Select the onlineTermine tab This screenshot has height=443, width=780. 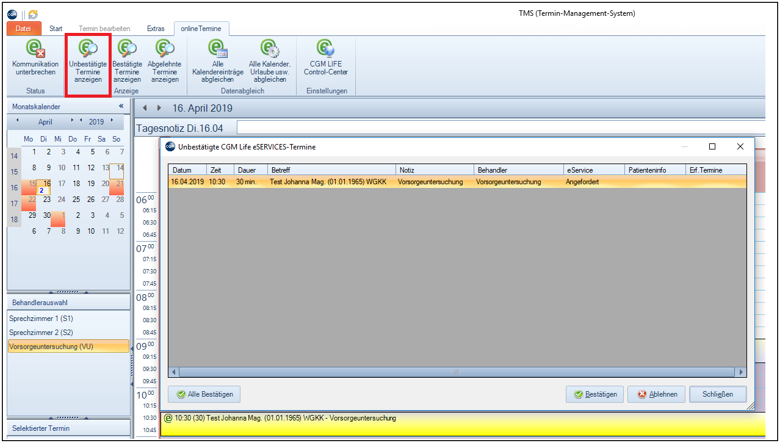pyautogui.click(x=201, y=28)
